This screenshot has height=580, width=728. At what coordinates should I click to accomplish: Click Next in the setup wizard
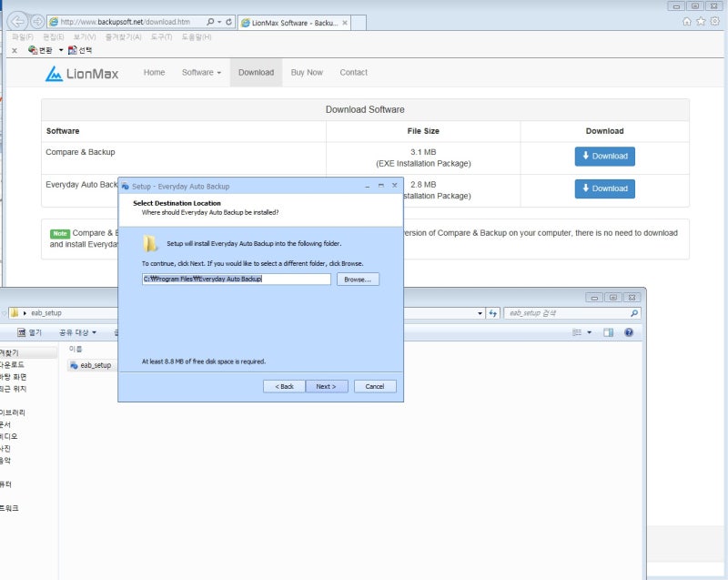[x=326, y=386]
